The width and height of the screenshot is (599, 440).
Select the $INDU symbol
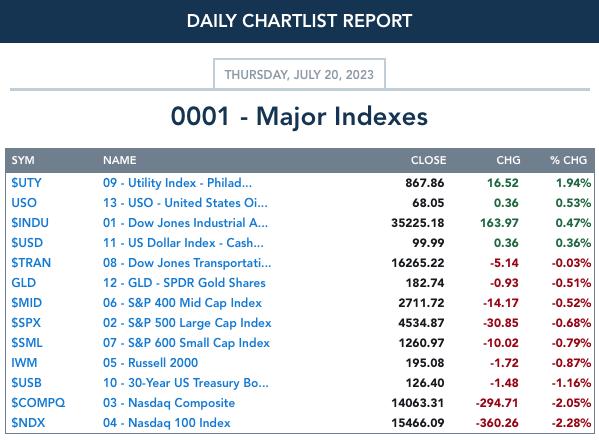pos(30,223)
